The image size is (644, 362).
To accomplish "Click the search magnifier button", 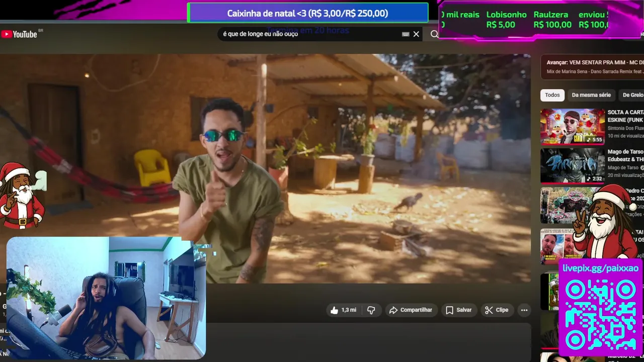I will 434,34.
